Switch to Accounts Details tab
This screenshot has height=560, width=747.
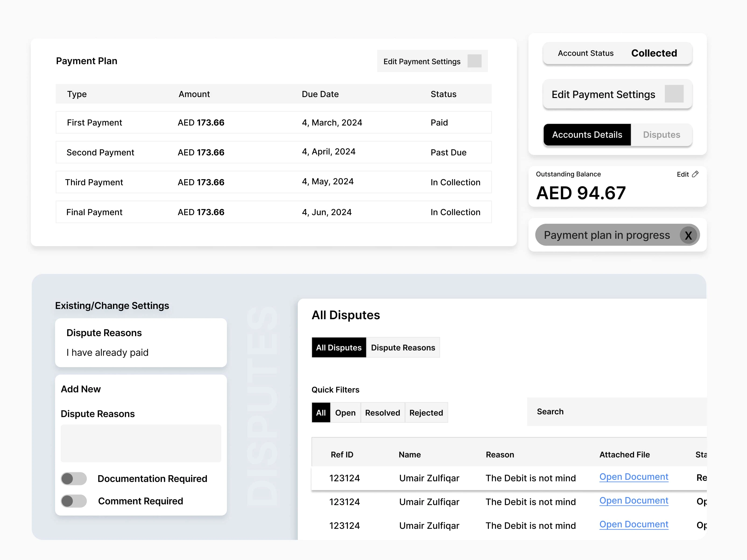pyautogui.click(x=587, y=135)
